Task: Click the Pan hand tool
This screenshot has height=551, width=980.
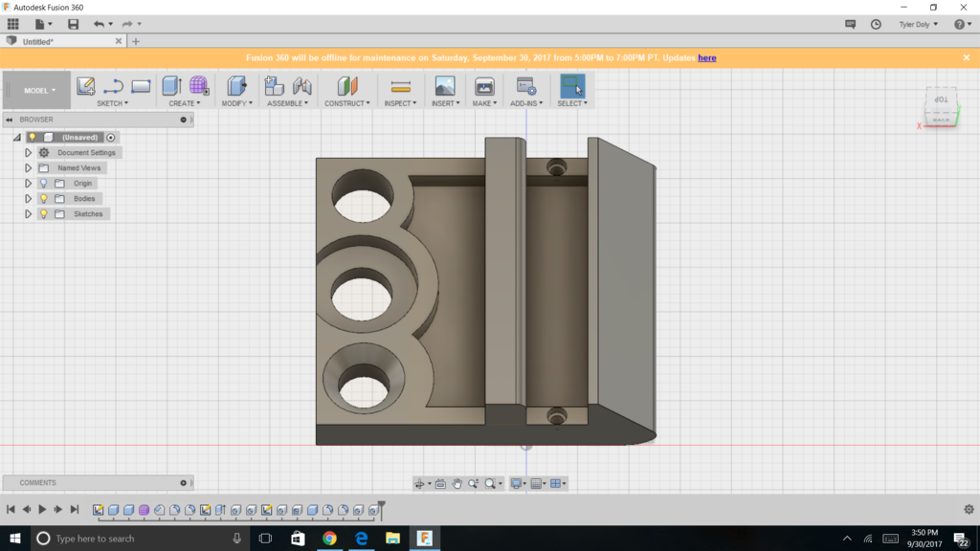Action: [457, 484]
